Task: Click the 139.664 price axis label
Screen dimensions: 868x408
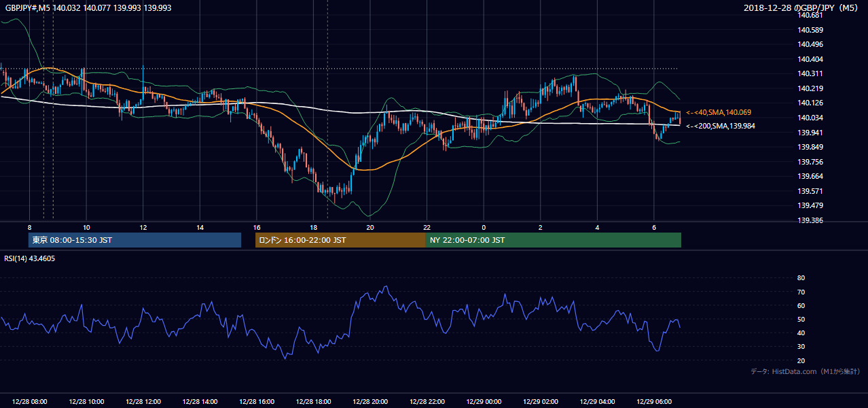Action: (811, 177)
